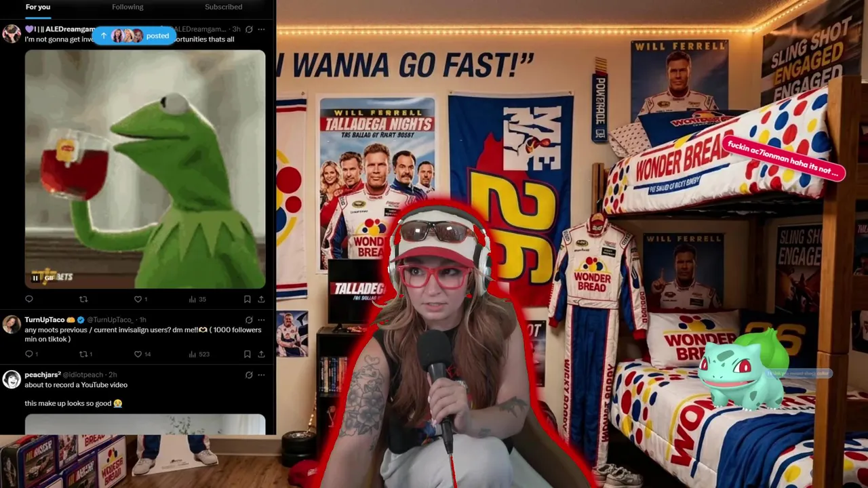Reply to the Kermit GIF post
This screenshot has height=488, width=868.
(x=29, y=299)
